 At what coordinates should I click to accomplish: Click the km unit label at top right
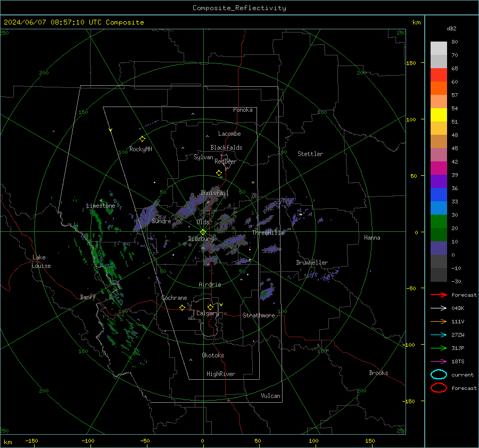(x=416, y=22)
